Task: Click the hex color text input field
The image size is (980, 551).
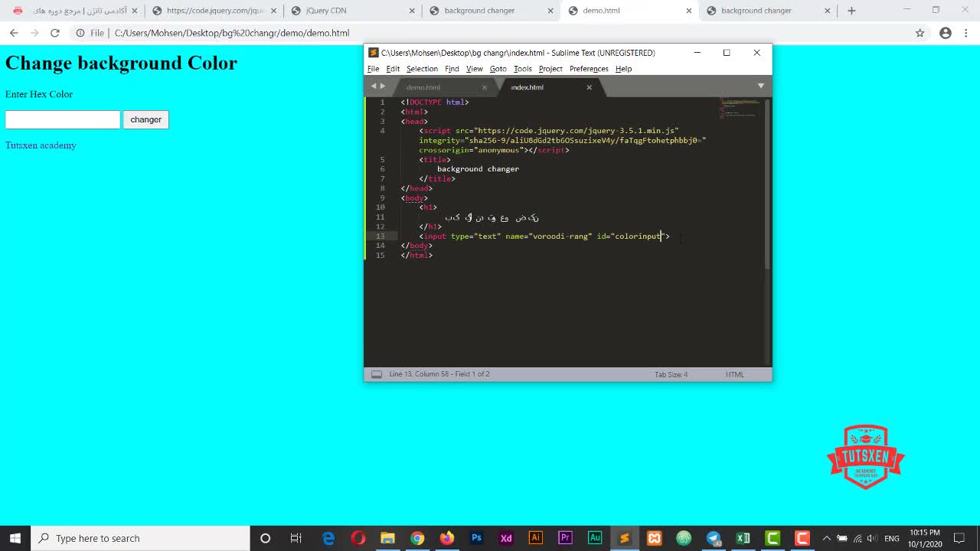Action: point(63,119)
